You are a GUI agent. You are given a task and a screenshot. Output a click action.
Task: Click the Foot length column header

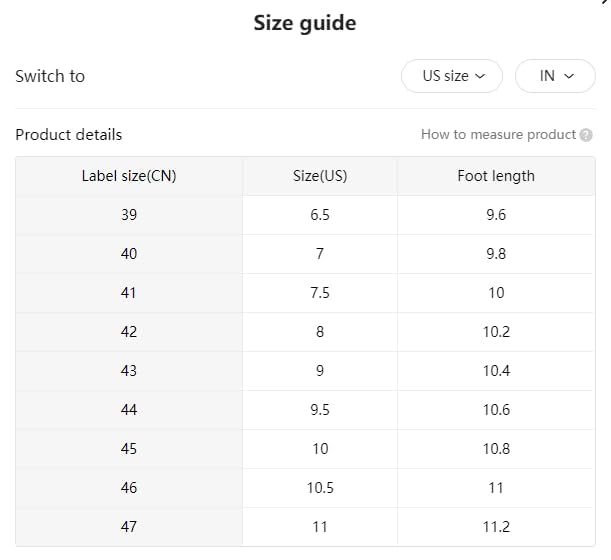click(x=496, y=176)
